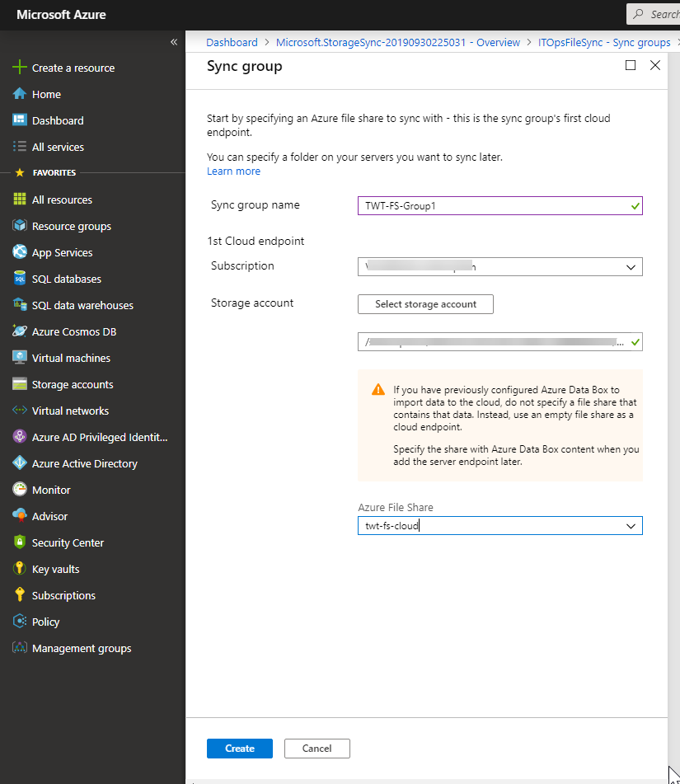Open Virtual machines from favorites

(71, 358)
